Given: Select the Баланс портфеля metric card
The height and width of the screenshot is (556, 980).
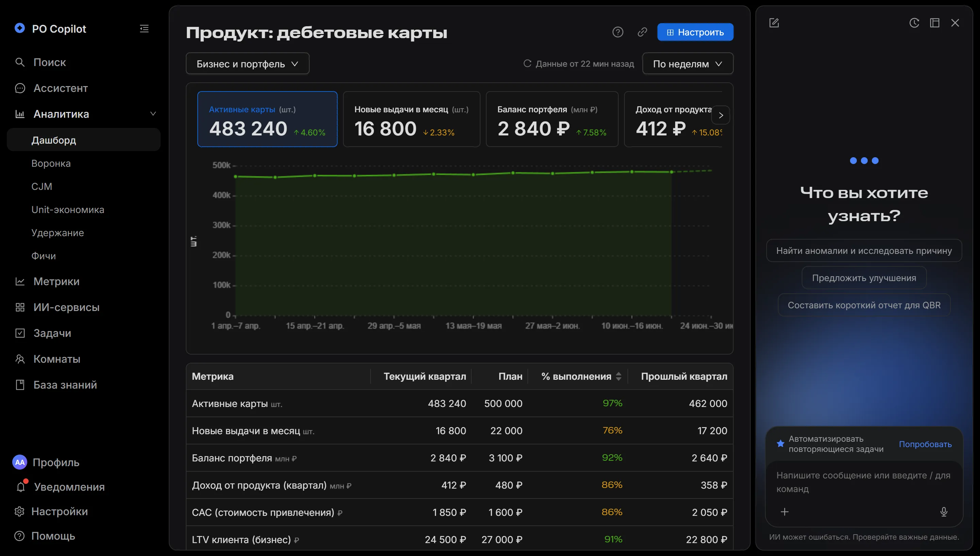Looking at the screenshot, I should coord(552,119).
